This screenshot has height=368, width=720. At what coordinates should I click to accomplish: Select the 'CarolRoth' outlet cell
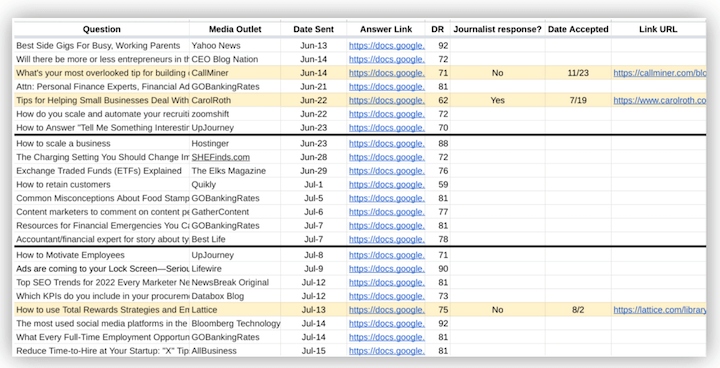tap(235, 100)
